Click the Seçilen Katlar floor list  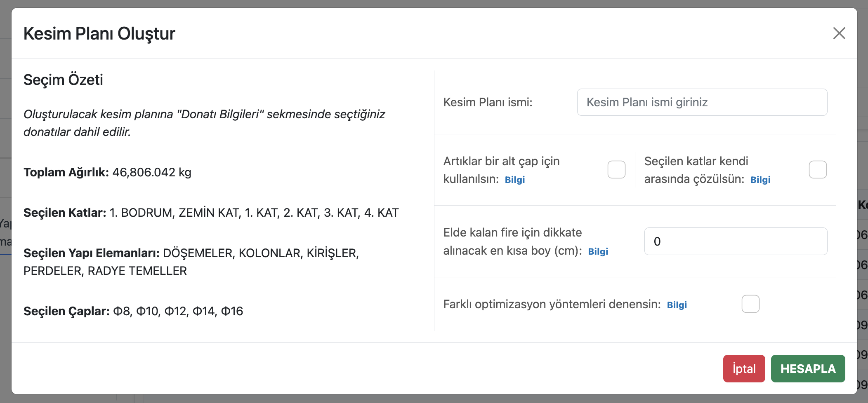(x=254, y=213)
